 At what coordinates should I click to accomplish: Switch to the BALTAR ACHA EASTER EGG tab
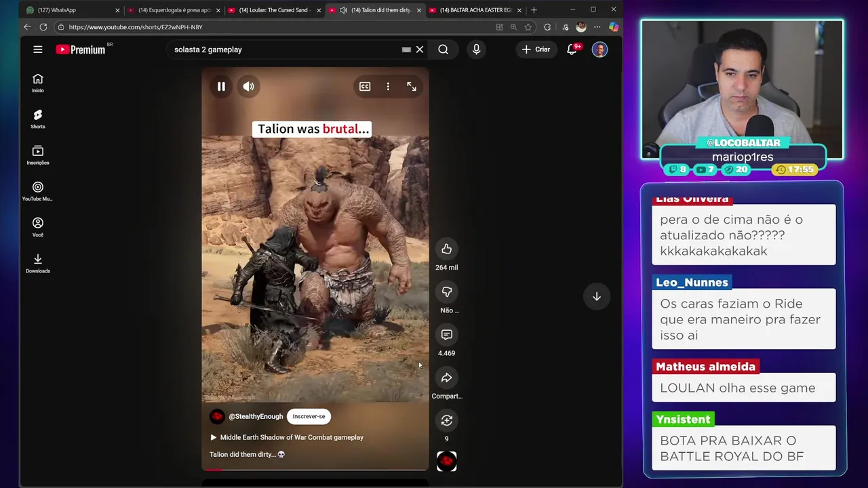[475, 10]
